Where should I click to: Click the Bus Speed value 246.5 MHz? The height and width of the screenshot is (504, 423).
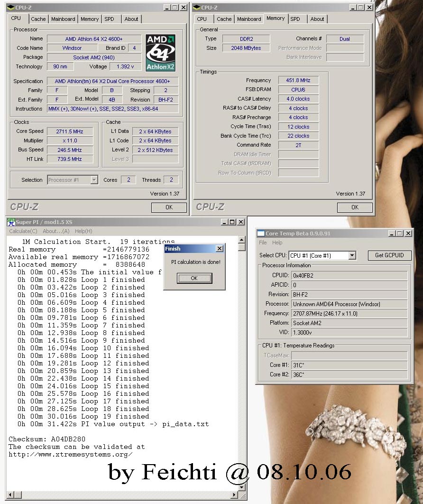click(x=70, y=150)
